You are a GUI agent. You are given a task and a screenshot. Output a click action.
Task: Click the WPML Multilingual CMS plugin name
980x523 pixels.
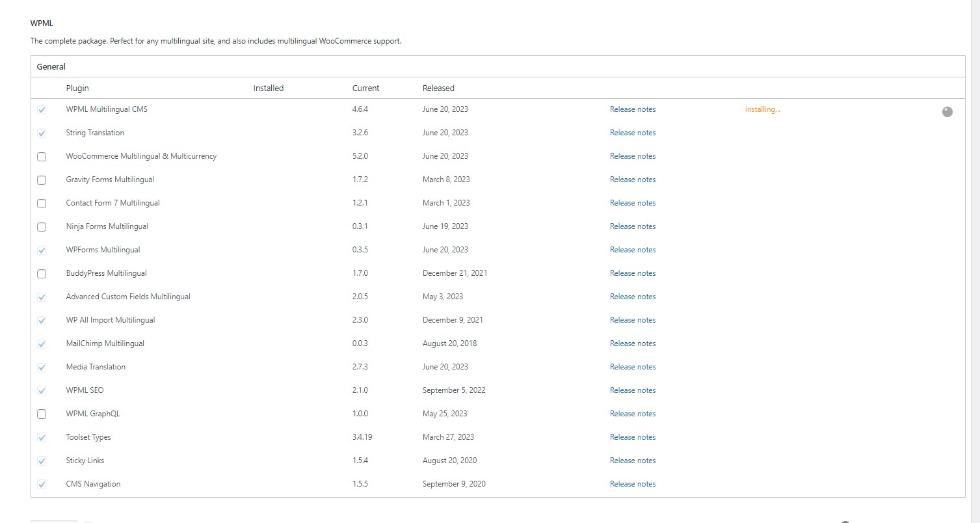pyautogui.click(x=107, y=109)
